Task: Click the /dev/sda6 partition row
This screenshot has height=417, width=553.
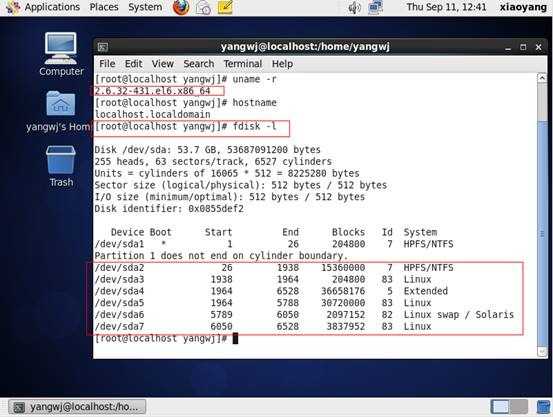Action: (304, 314)
